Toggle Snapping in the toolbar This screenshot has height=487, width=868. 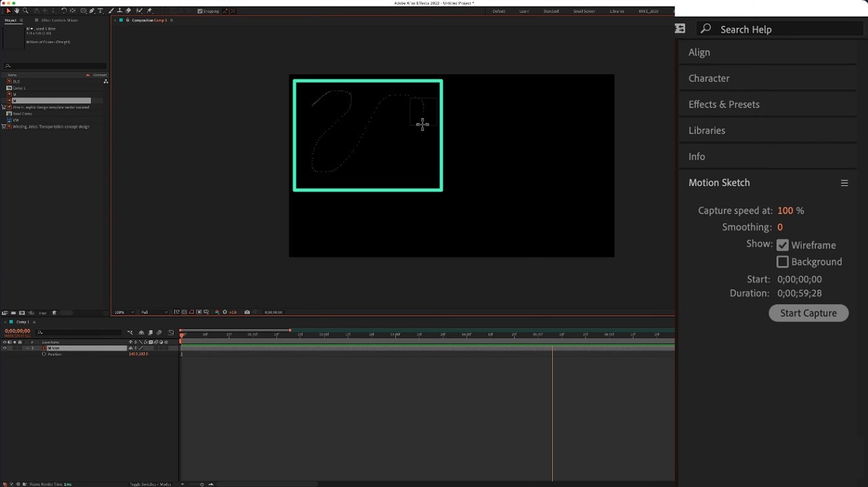coord(200,11)
